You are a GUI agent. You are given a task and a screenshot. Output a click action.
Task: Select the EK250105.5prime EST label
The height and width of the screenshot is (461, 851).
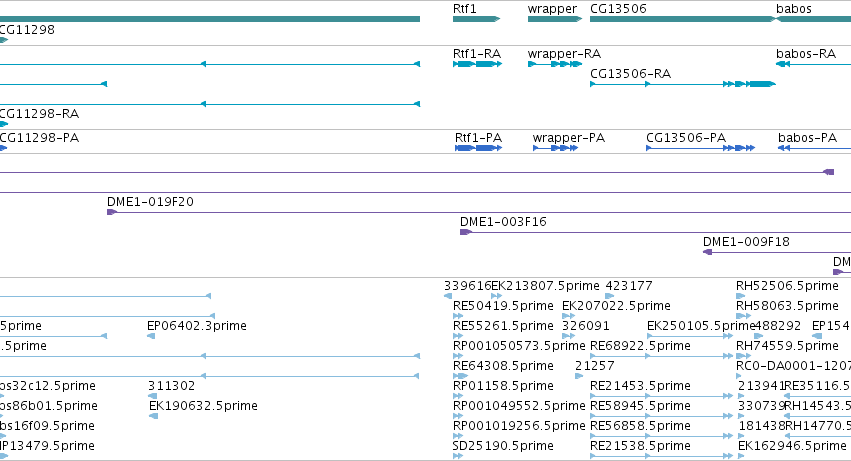point(701,326)
